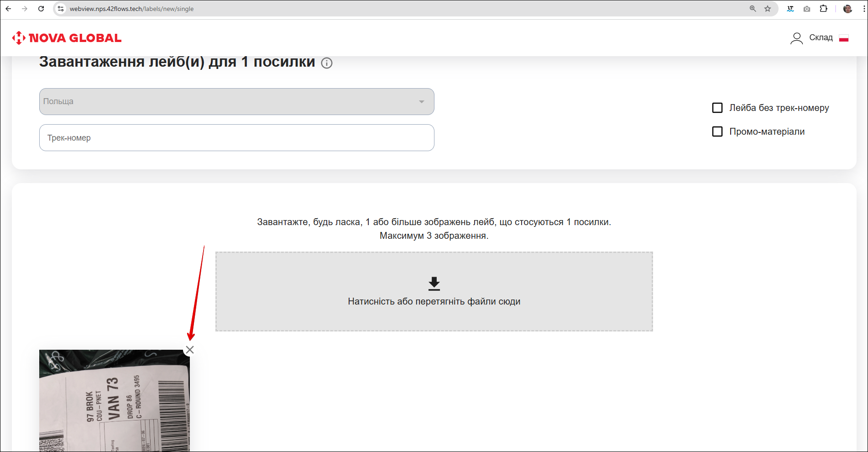The image size is (868, 452).
Task: Click the Nova Global logo
Action: coord(67,38)
